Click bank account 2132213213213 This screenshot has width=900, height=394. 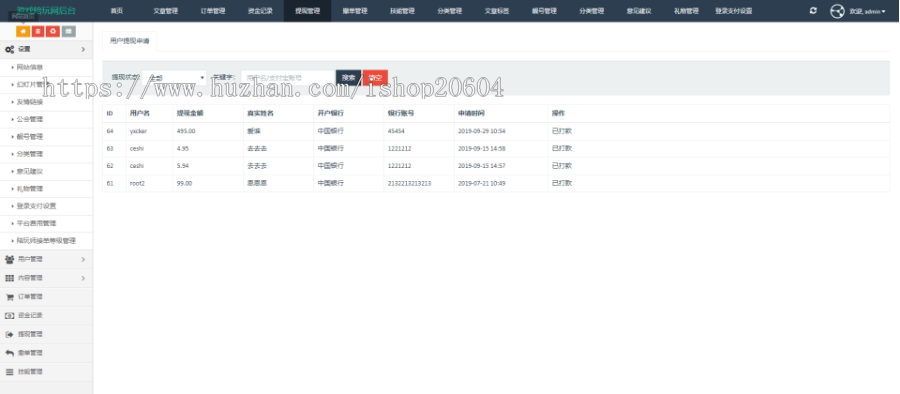(409, 183)
